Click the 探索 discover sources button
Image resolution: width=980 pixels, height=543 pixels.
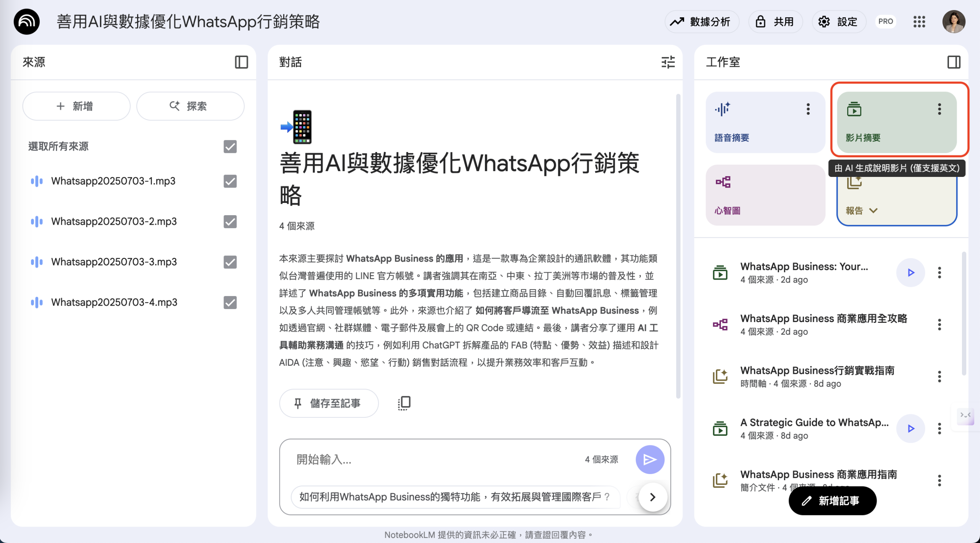[190, 106]
